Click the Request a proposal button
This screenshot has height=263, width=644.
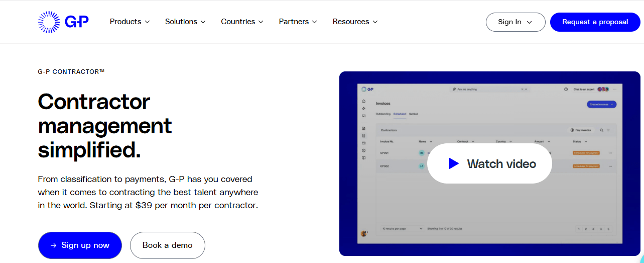coord(595,22)
